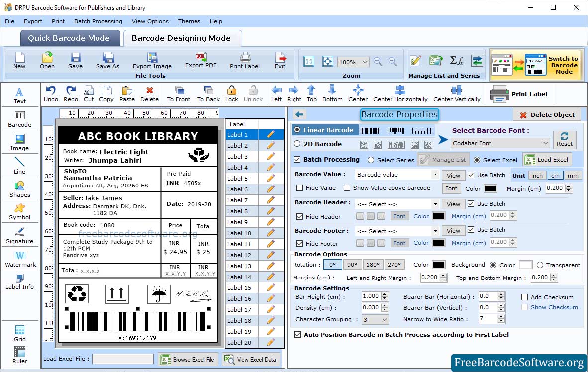Enable Add Checksum checkbox
588x372 pixels.
coord(525,297)
